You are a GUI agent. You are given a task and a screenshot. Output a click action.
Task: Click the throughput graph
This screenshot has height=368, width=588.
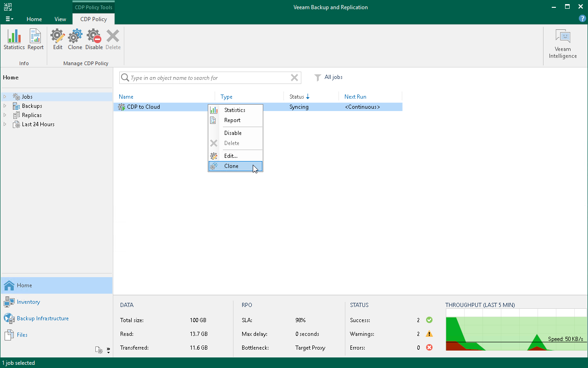[x=516, y=329]
